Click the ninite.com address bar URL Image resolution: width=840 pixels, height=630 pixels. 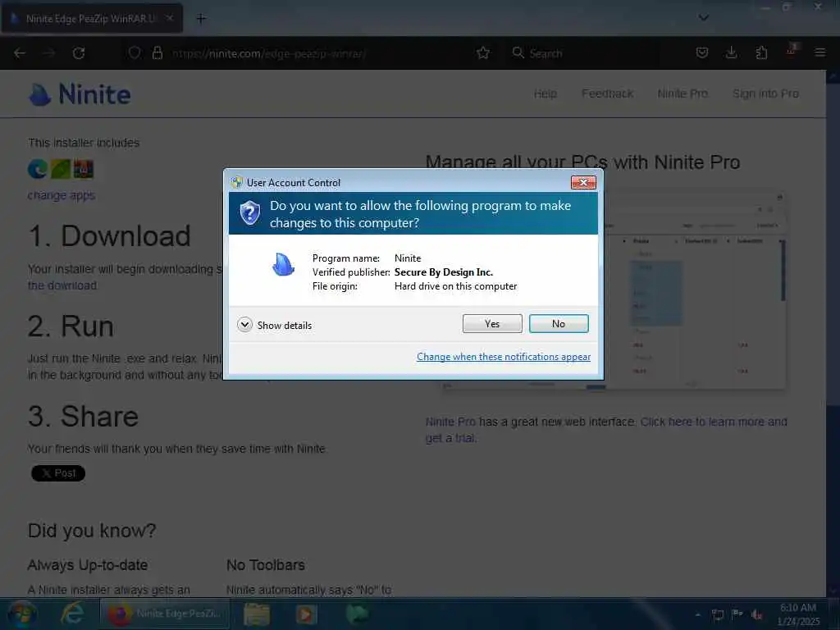pyautogui.click(x=269, y=53)
